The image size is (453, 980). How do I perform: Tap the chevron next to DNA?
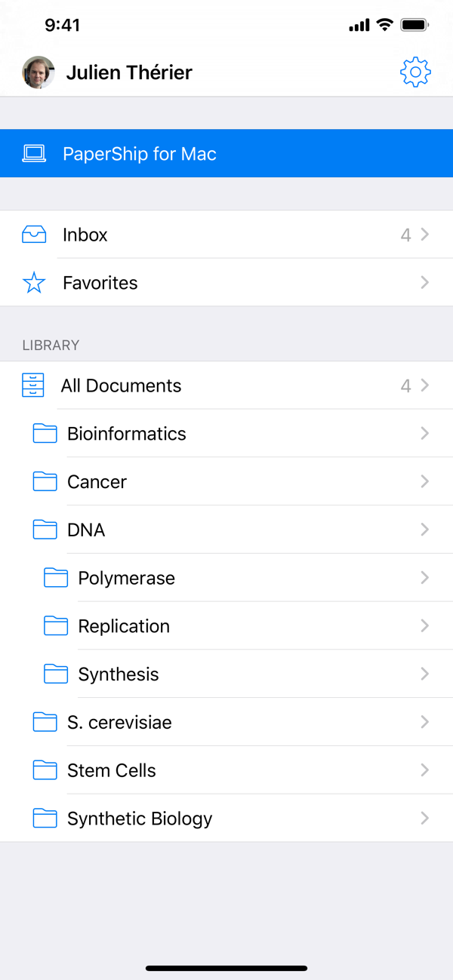424,530
